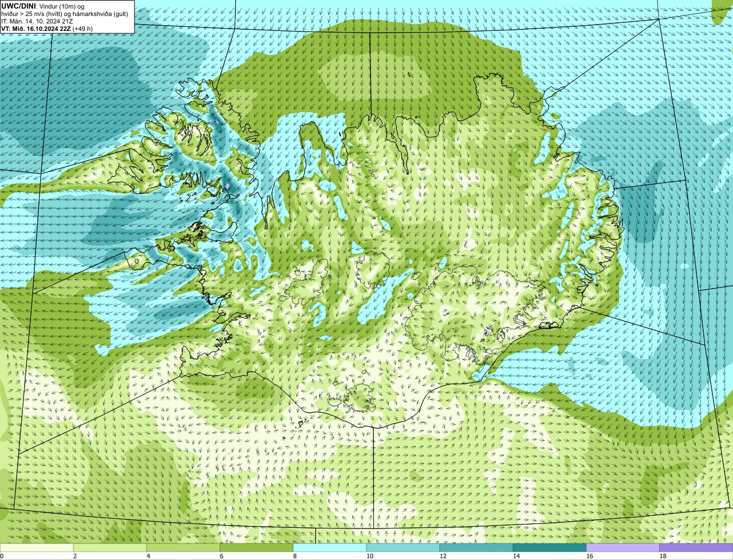Pick the 10–12 m/s turquoise legend swatch
Image resolution: width=733 pixels, height=560 pixels.
coord(403,547)
